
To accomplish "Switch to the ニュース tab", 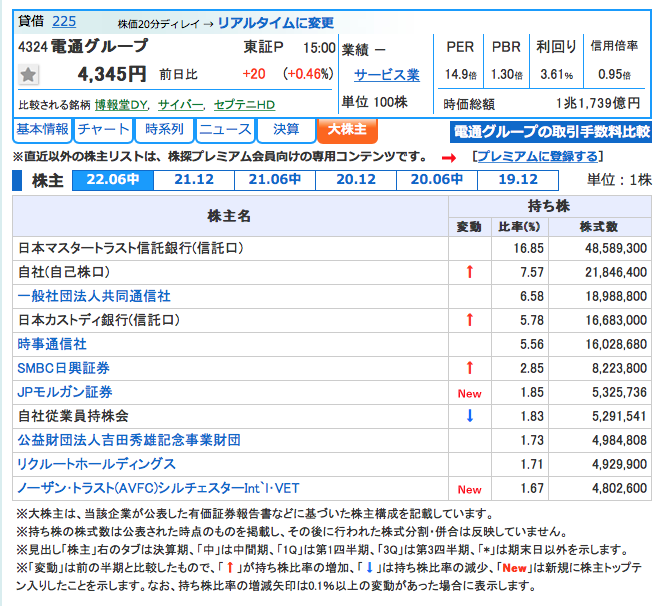I will (225, 129).
